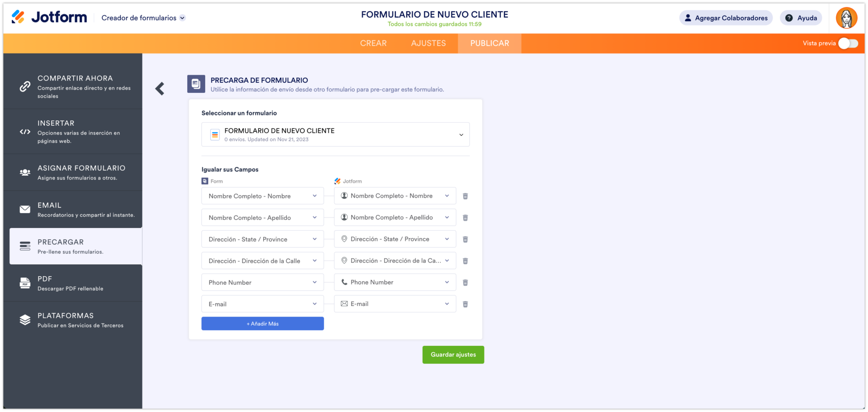Click the Email envelope icon in sidebar

tap(25, 209)
